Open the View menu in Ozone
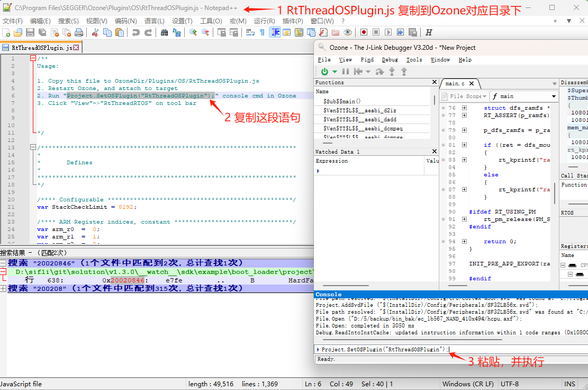 tap(346, 60)
